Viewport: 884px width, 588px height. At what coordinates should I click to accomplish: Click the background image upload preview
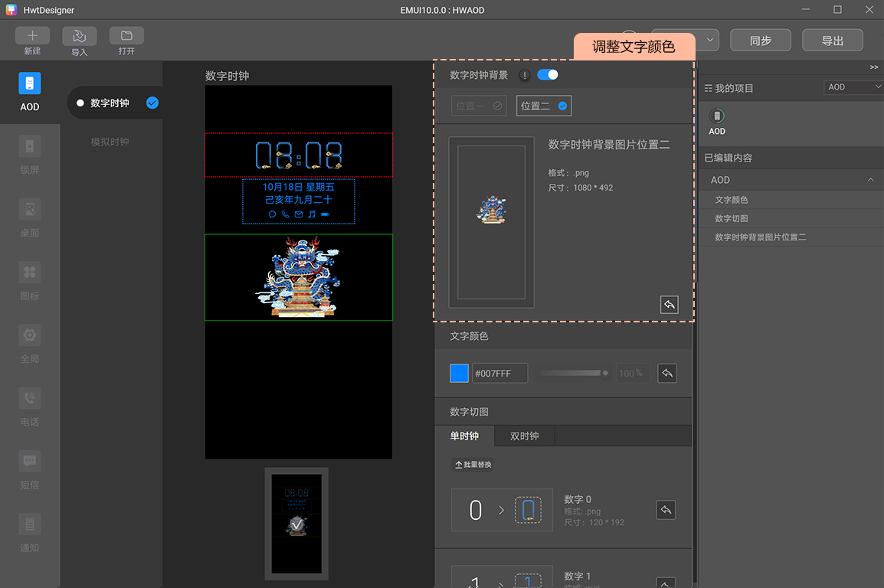point(491,222)
